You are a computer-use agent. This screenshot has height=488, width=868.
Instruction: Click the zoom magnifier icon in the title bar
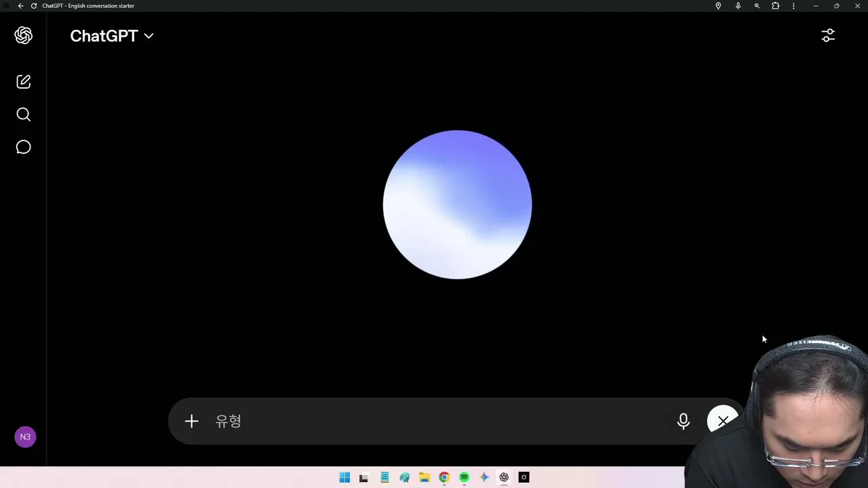coord(757,5)
